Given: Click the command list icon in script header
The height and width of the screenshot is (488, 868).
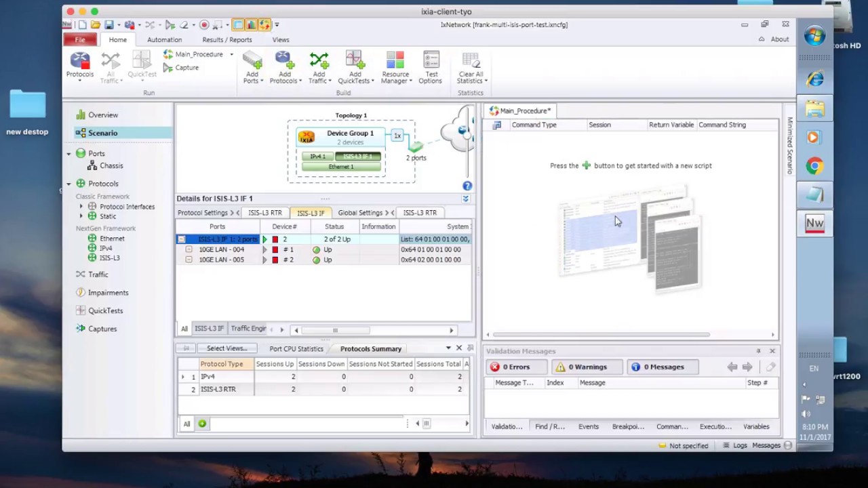Looking at the screenshot, I should 496,125.
